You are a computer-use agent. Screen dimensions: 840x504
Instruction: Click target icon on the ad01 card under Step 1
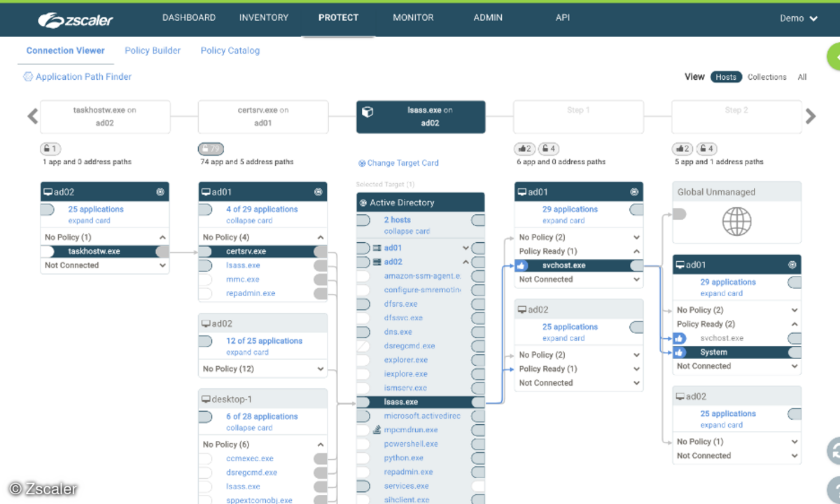point(634,192)
